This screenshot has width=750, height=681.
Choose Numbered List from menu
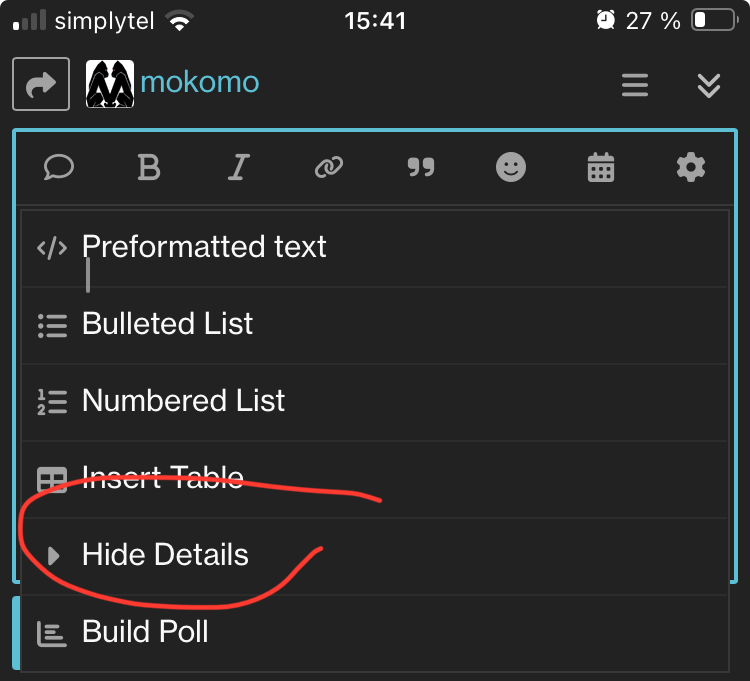(x=183, y=401)
